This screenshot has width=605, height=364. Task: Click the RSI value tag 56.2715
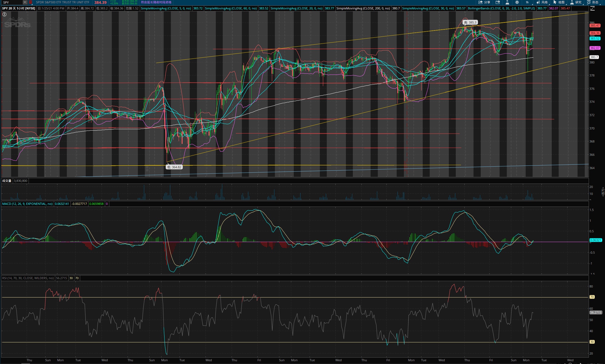(x=596, y=312)
